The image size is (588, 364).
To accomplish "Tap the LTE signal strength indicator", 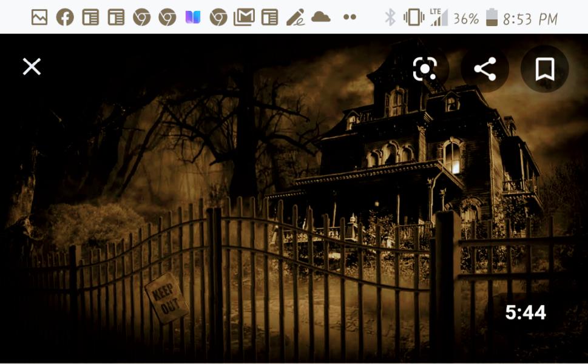I will tap(438, 18).
